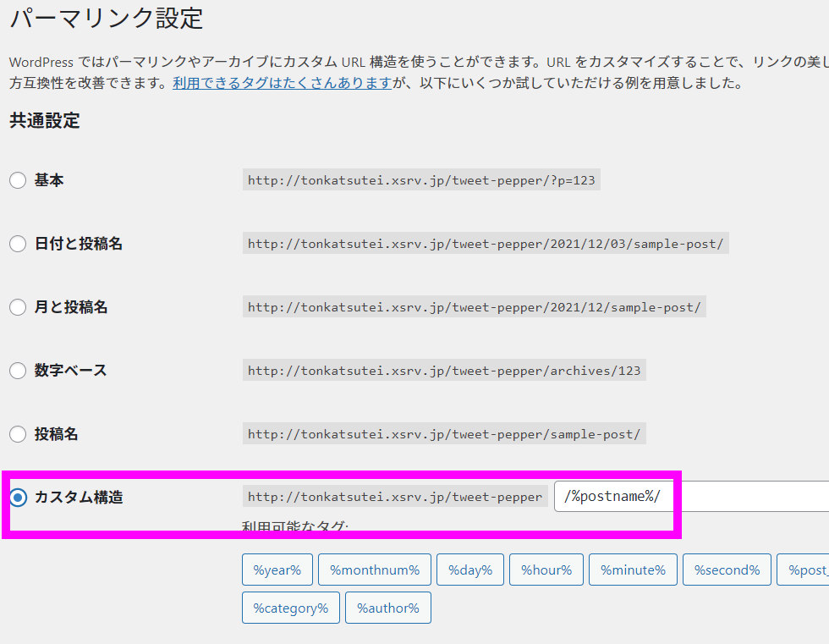Click the archives/123 example URL
The image size is (829, 644).
click(444, 371)
